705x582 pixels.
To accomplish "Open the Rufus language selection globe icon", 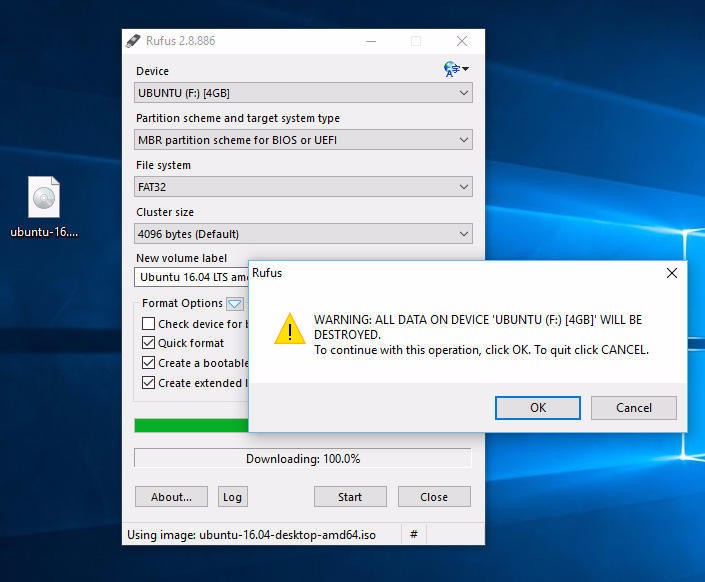I will click(455, 69).
